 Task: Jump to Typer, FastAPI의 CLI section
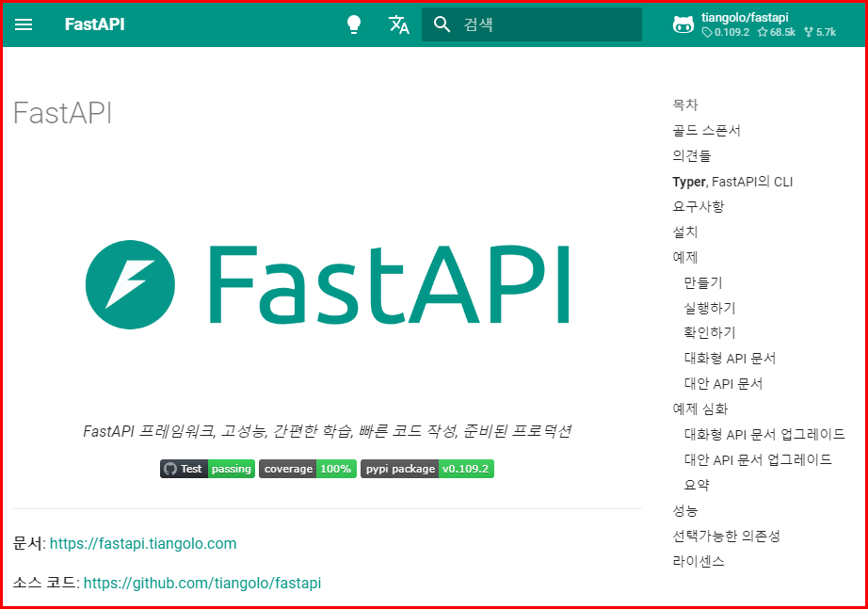point(732,182)
